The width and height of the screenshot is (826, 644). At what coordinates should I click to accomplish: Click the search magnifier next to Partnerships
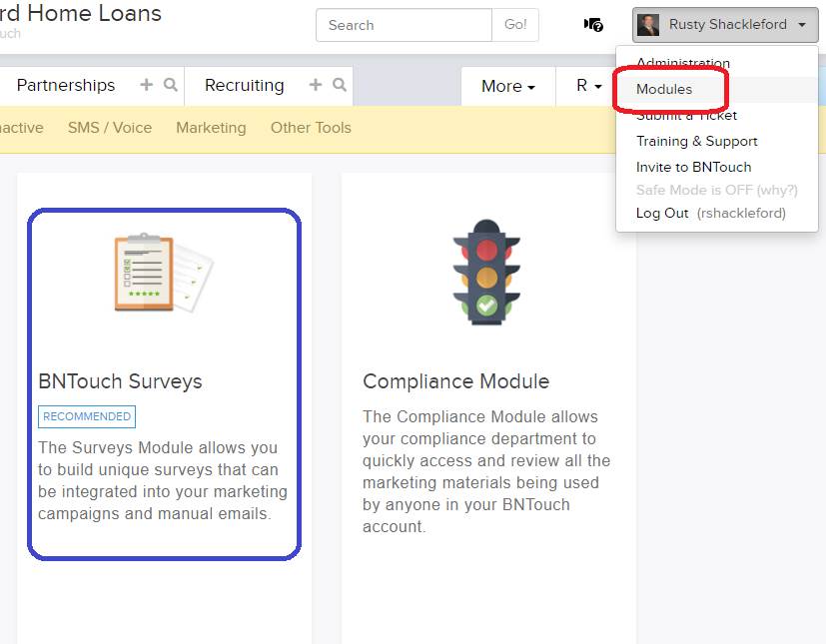pyautogui.click(x=170, y=85)
